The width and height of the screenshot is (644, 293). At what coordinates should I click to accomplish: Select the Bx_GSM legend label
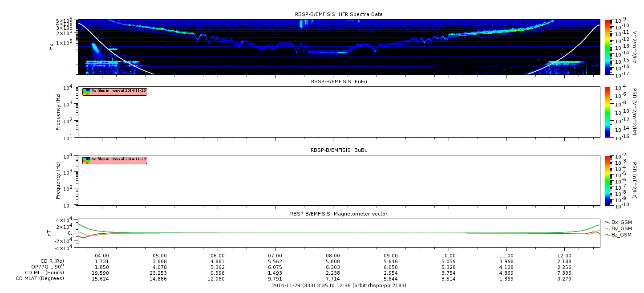pyautogui.click(x=621, y=222)
